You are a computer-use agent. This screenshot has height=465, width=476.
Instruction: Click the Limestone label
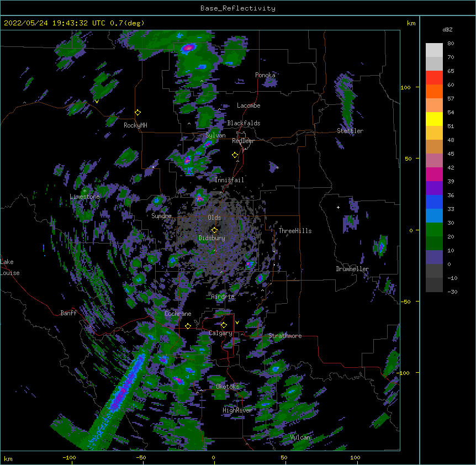(84, 197)
